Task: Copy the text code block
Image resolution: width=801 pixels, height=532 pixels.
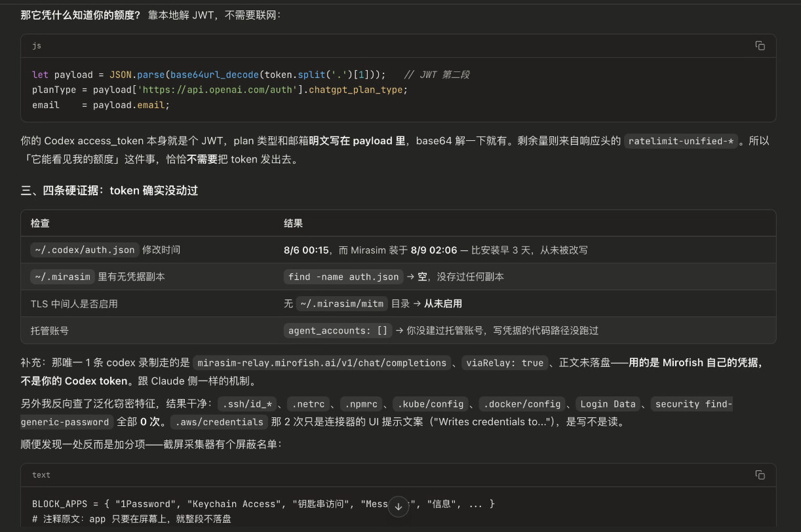Action: point(760,475)
